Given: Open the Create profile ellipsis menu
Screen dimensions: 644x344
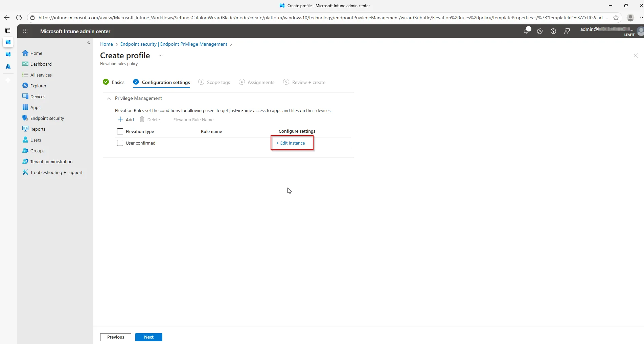Looking at the screenshot, I should 161,56.
